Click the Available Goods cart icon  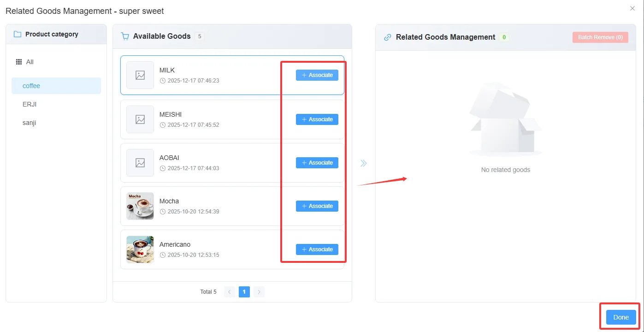[125, 36]
